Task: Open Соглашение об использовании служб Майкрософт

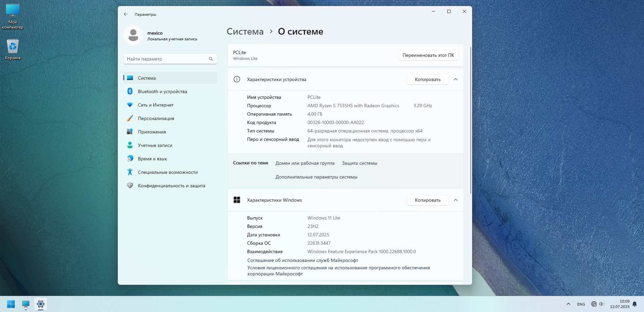Action: 303,260
